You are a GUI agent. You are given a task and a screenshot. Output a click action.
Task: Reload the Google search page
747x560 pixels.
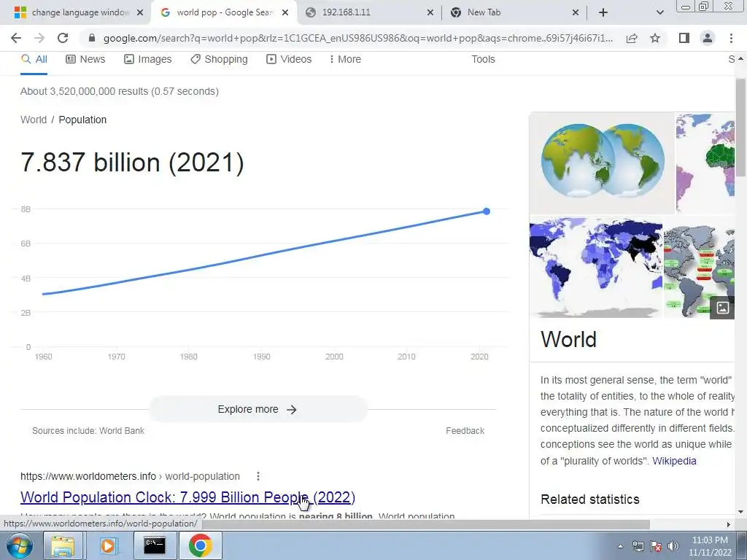[x=63, y=38]
